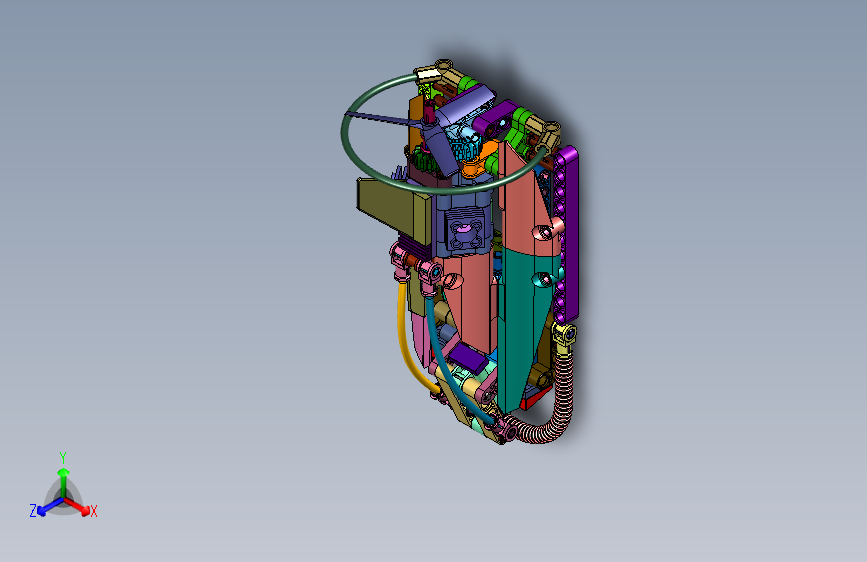Click the XYZ orientation triad
This screenshot has width=867, height=562.
click(x=63, y=487)
